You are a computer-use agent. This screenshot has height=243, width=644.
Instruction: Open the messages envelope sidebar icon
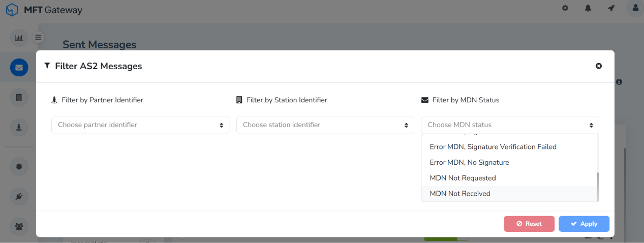click(x=19, y=67)
